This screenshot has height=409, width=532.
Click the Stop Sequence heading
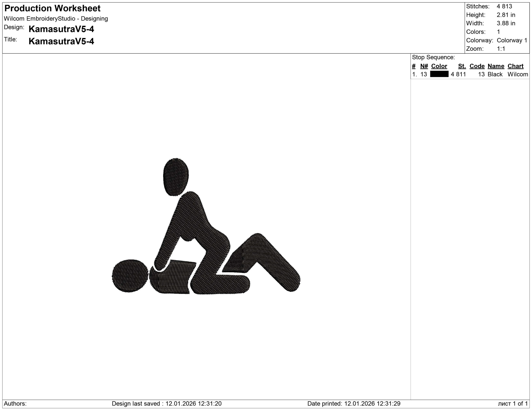click(433, 58)
